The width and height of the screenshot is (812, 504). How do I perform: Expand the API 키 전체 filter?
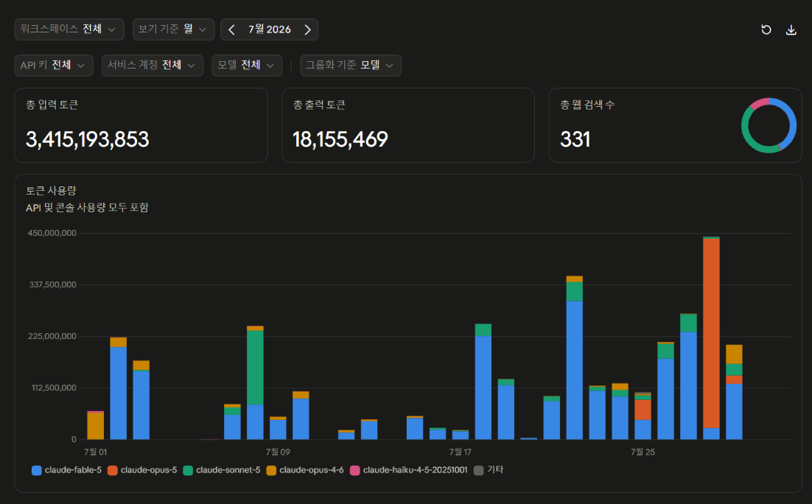pos(54,66)
